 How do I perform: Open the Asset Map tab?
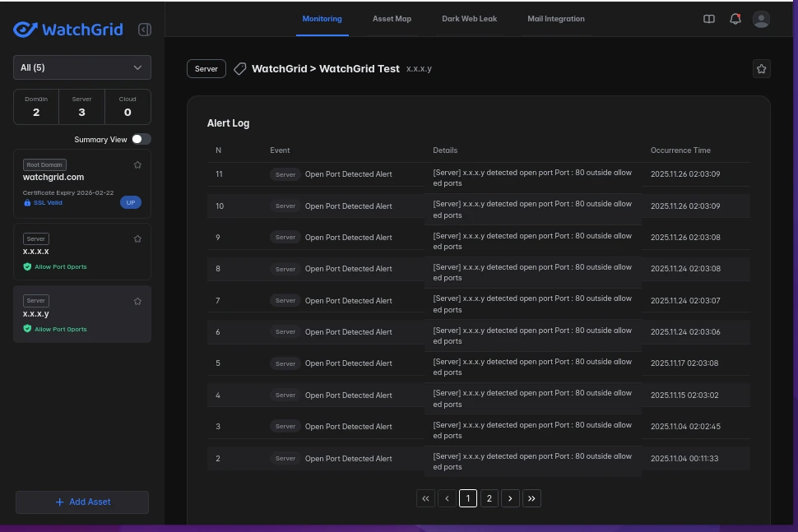click(392, 19)
